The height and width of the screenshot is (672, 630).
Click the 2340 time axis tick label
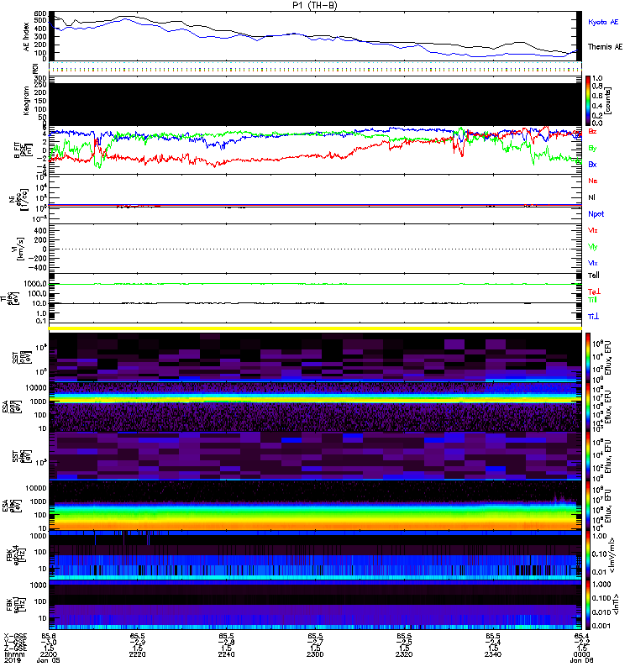(493, 654)
